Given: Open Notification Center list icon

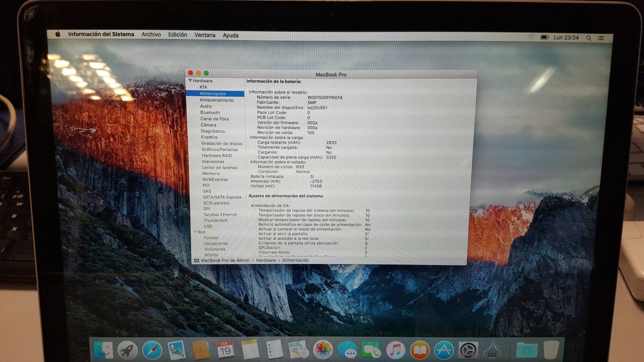Looking at the screenshot, I should pyautogui.click(x=601, y=38).
